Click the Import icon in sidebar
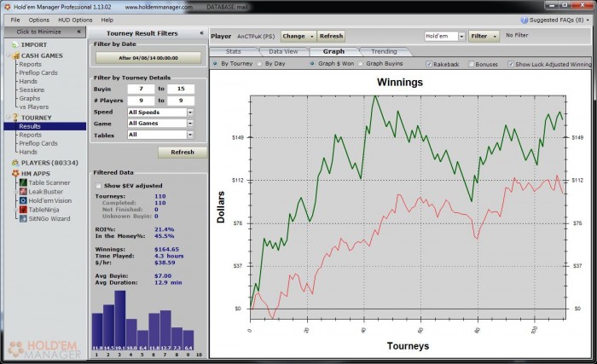The image size is (597, 364). (14, 45)
